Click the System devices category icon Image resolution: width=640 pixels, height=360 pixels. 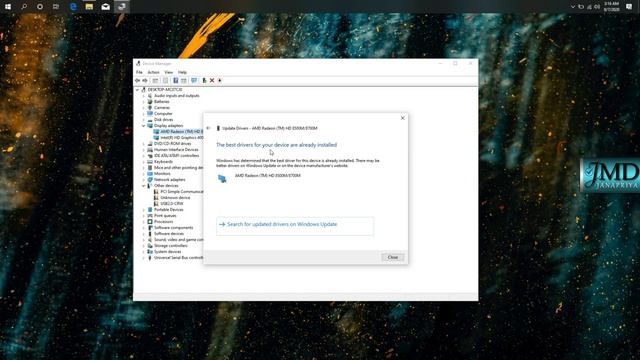[150, 251]
